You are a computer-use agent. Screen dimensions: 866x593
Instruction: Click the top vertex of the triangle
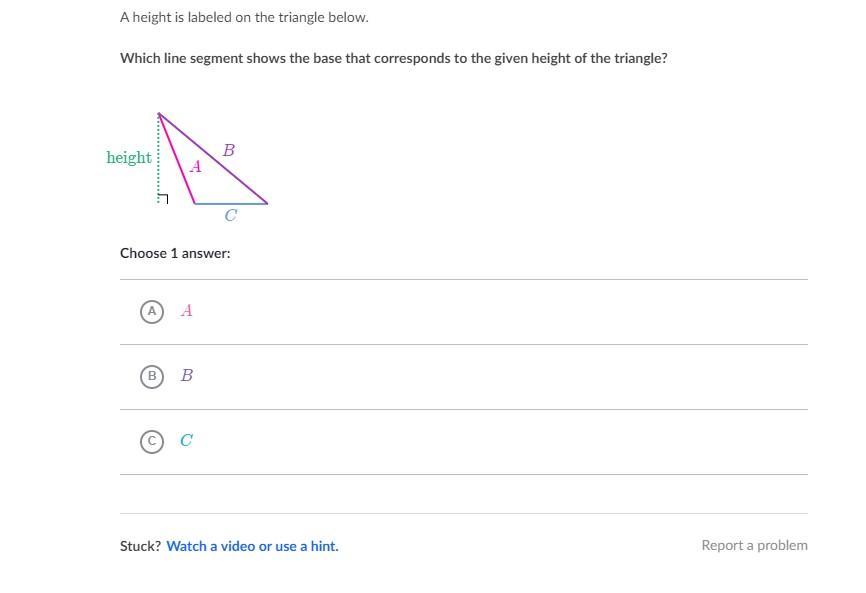[159, 114]
